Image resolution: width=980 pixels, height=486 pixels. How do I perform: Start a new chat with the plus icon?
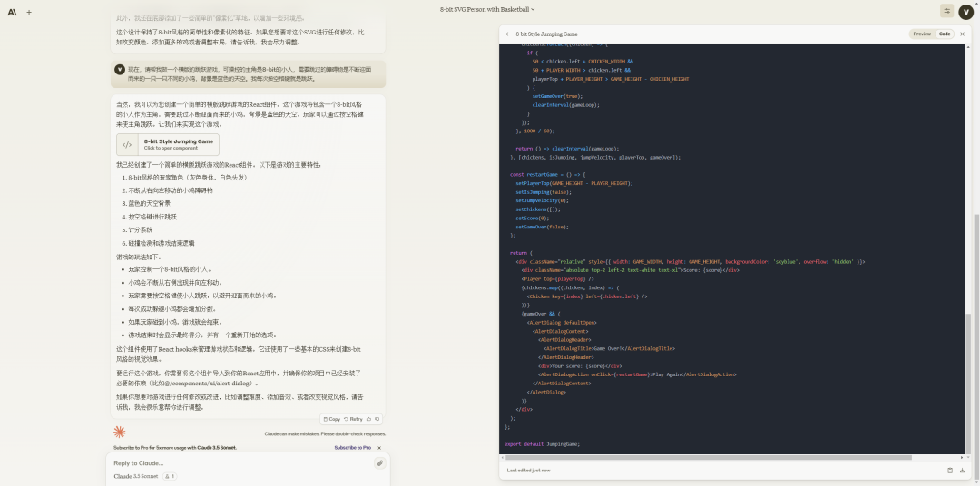[29, 12]
